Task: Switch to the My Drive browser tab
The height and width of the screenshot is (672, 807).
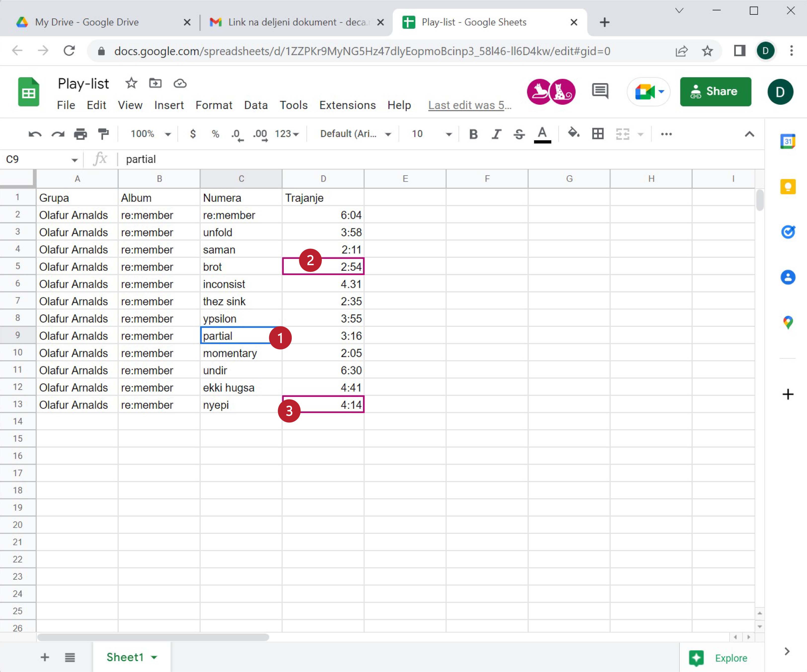Action: 86,22
